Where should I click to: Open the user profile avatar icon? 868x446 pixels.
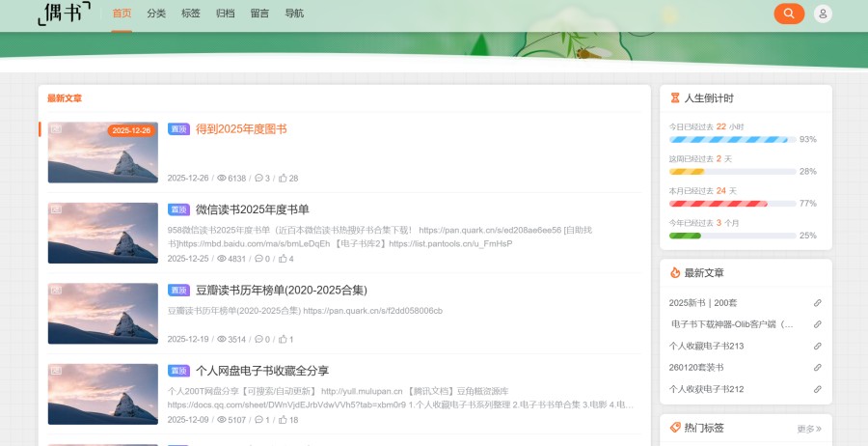tap(823, 14)
